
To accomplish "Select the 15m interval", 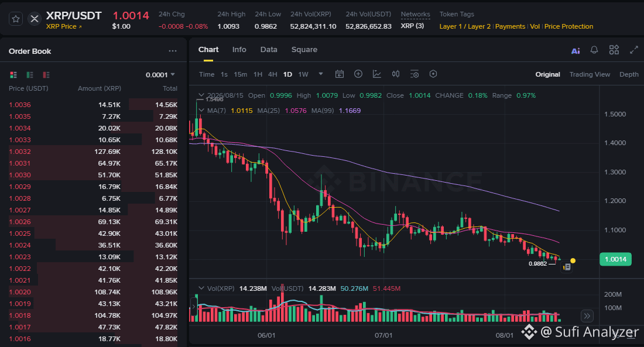I will (x=240, y=74).
